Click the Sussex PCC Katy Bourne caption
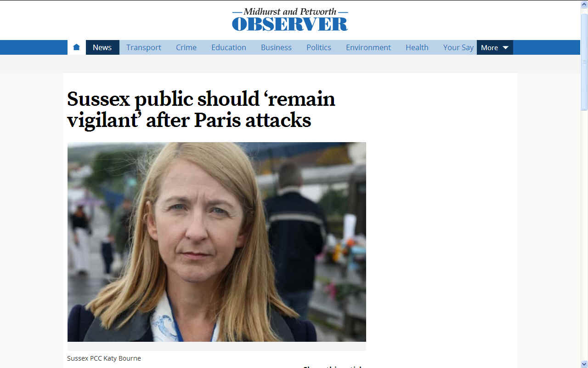This screenshot has width=588, height=368. pos(104,358)
